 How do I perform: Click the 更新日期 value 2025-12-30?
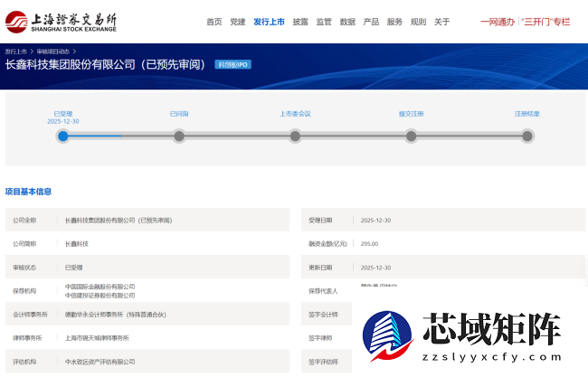375,268
